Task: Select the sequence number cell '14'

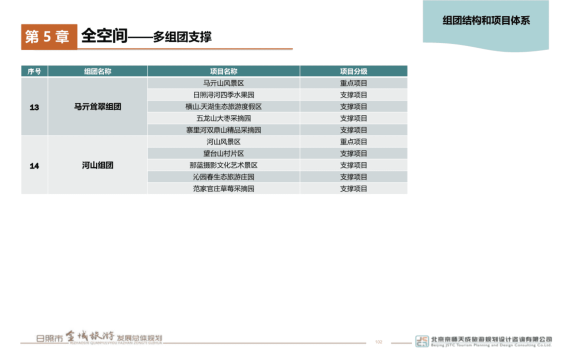Action: [34, 165]
